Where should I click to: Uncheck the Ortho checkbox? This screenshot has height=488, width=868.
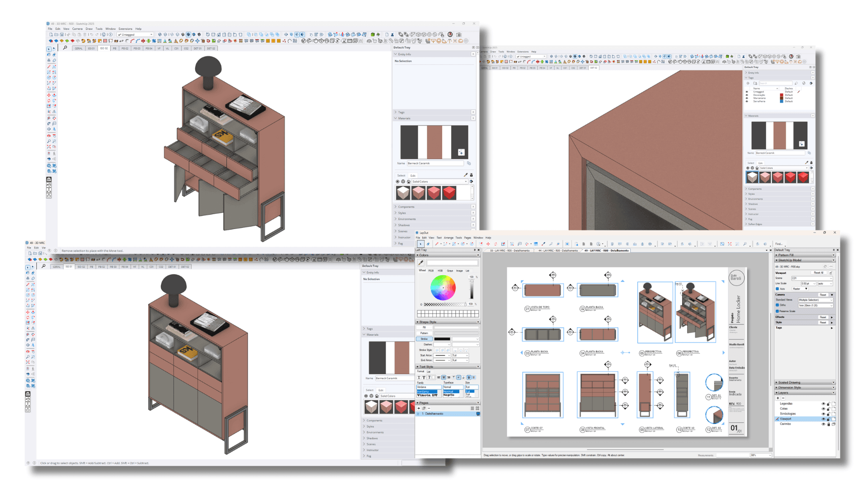tap(778, 305)
